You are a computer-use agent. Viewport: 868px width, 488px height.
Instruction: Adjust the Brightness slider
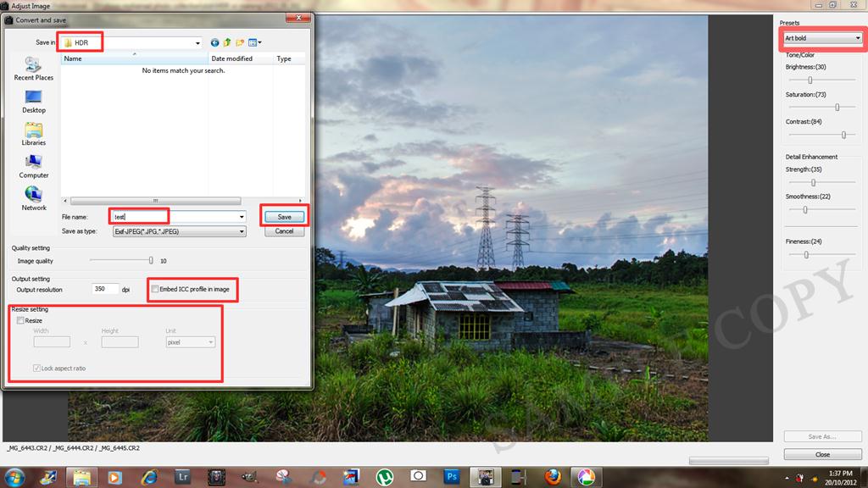(810, 78)
